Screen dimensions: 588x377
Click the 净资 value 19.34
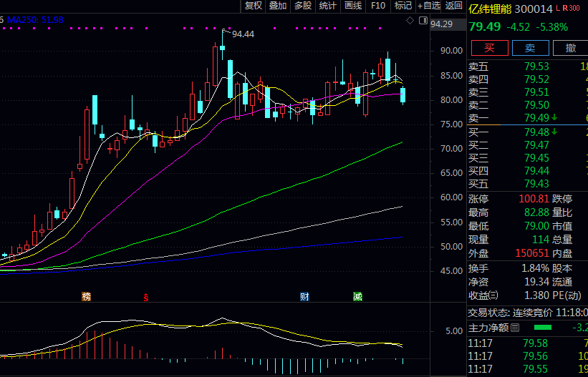pos(536,281)
